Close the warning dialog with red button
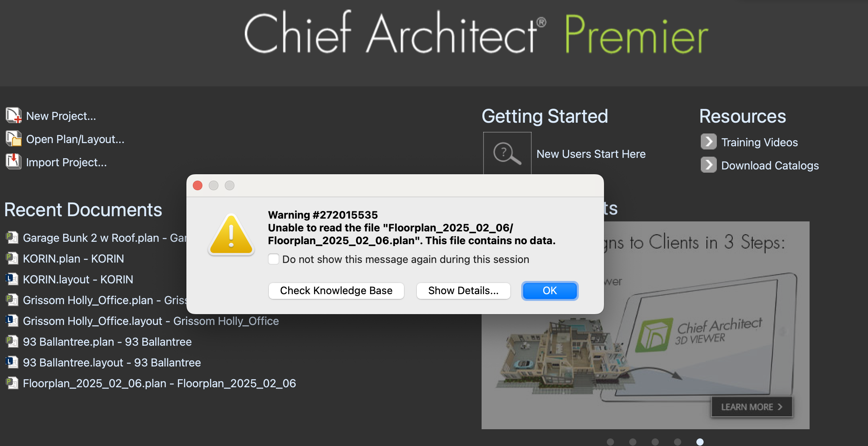868x446 pixels. pos(198,185)
